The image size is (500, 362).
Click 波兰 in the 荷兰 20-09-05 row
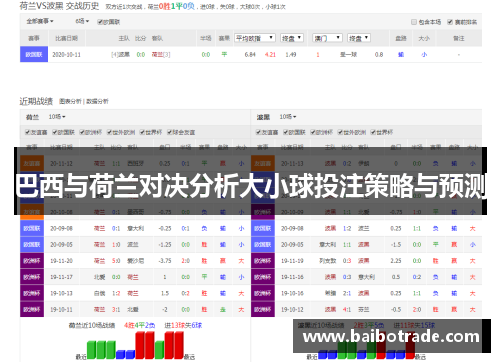coord(133,245)
